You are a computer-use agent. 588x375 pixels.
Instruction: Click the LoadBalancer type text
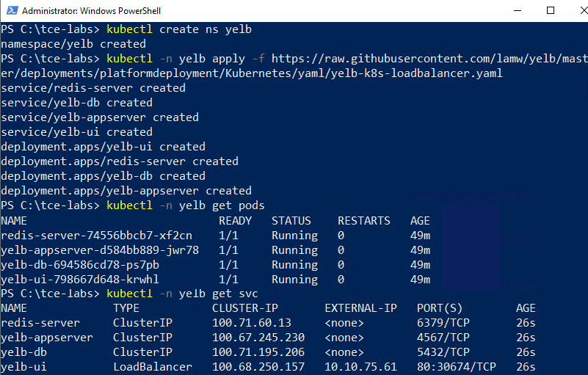click(x=153, y=367)
